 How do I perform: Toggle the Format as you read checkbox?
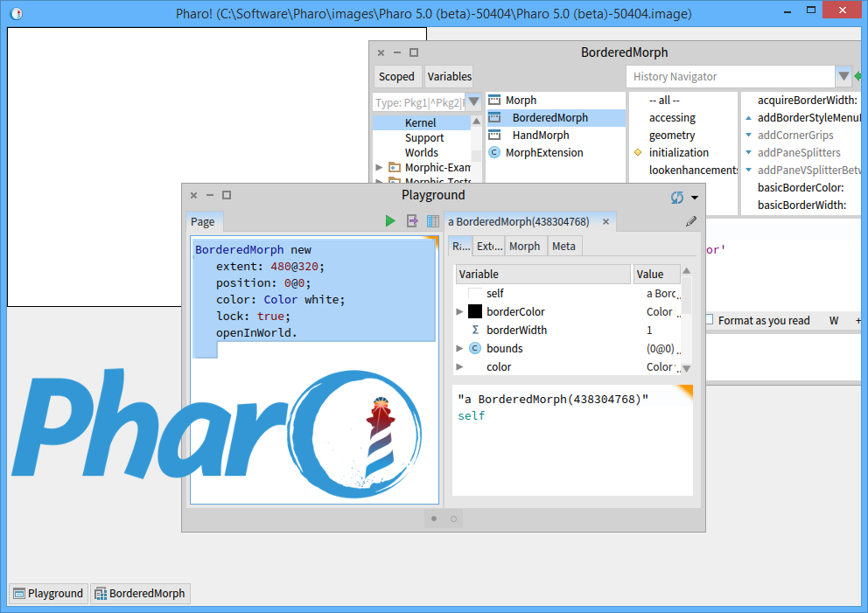[x=709, y=319]
